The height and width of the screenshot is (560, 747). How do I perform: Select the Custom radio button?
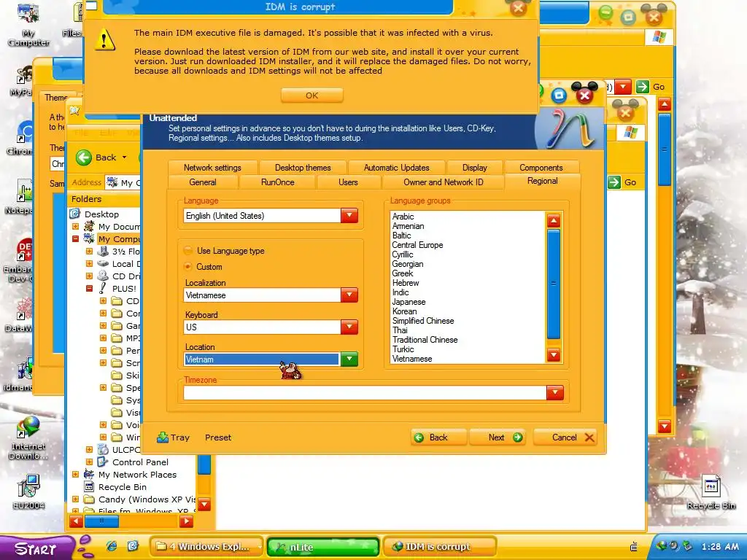coord(188,267)
